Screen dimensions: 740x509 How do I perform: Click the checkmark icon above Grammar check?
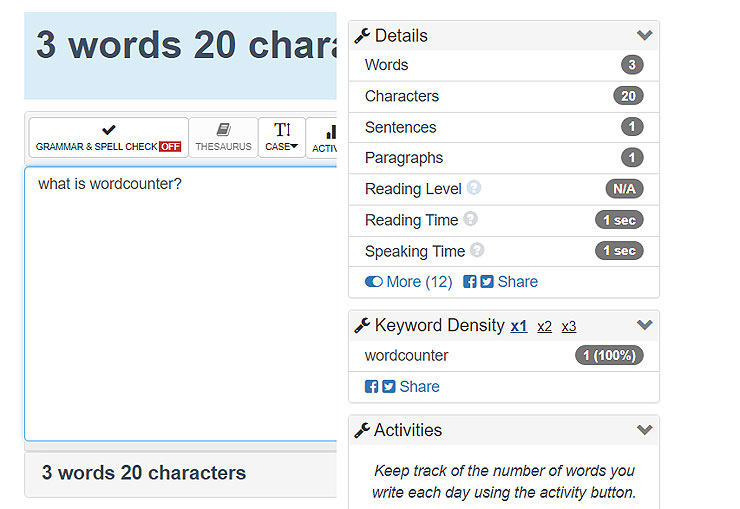point(109,129)
